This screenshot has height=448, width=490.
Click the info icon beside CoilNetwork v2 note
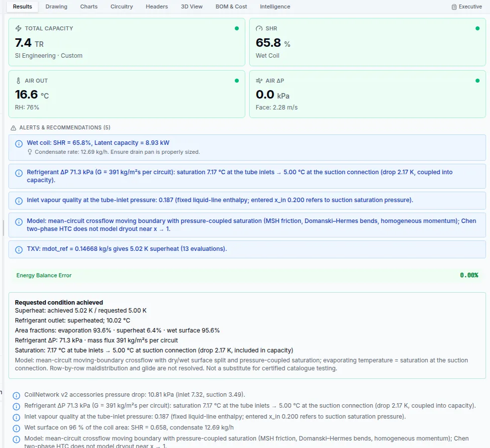[16, 395]
